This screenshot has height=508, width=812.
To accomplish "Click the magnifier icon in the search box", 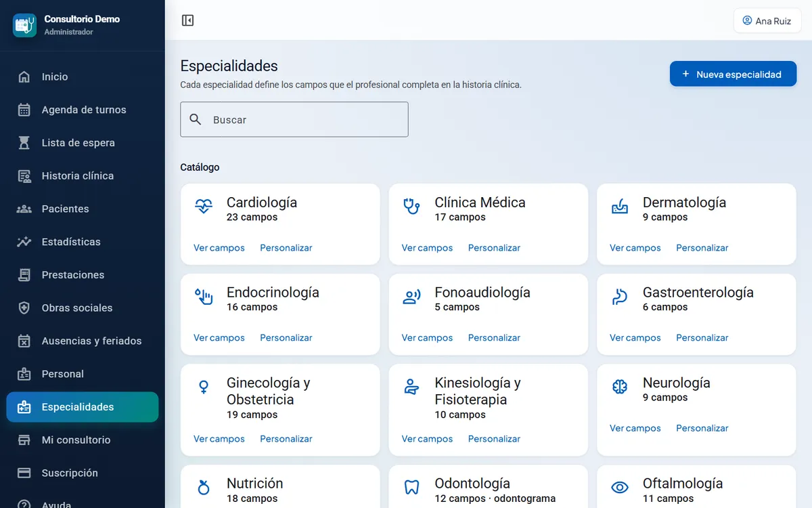I will pyautogui.click(x=196, y=119).
